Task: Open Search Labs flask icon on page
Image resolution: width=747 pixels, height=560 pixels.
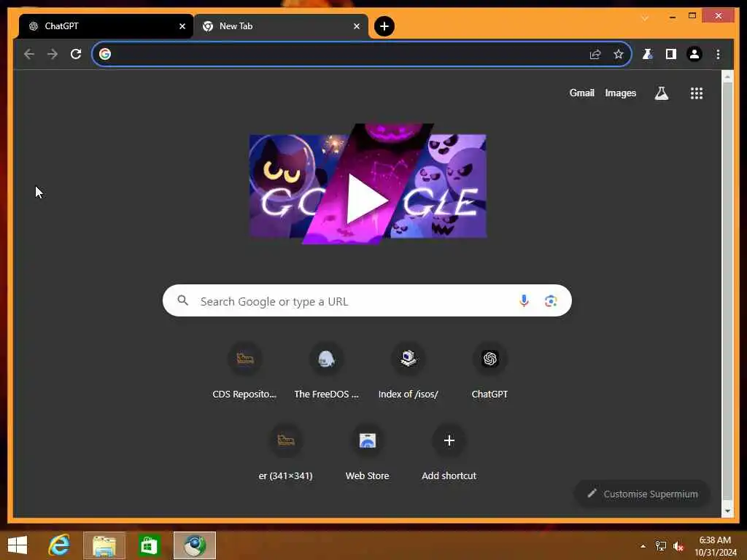Action: 661,93
